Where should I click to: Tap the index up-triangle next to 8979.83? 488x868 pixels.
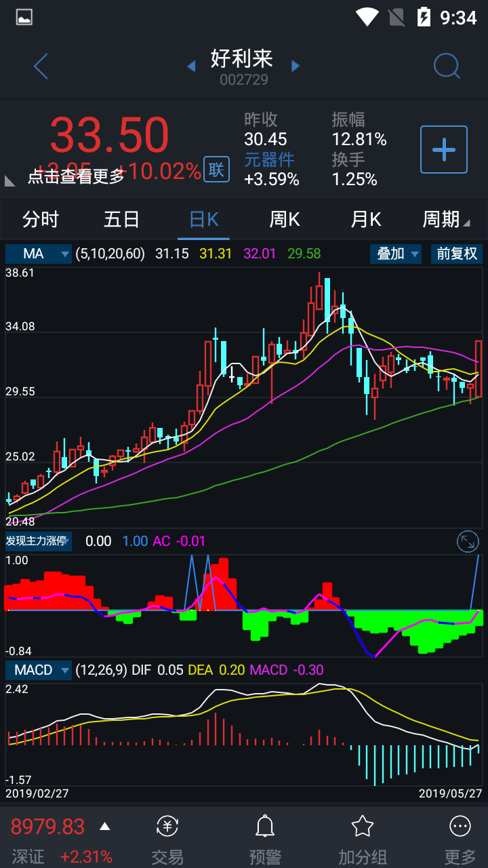coord(104,826)
